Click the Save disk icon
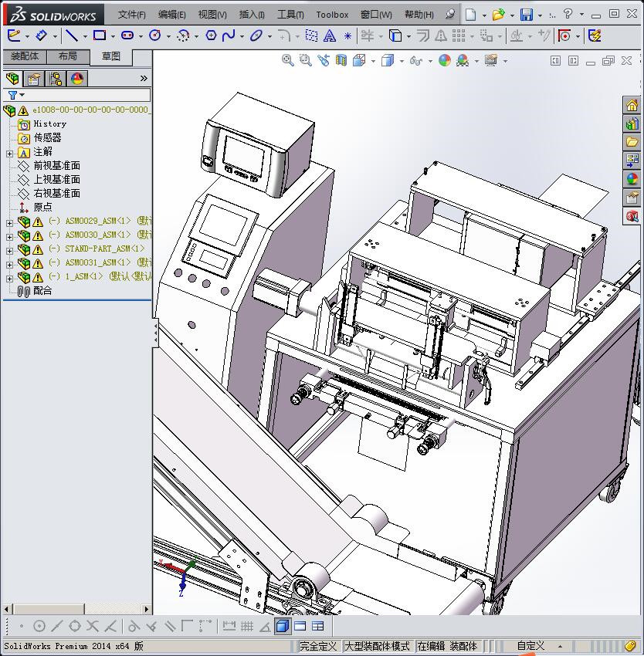The image size is (644, 656). coord(526,15)
